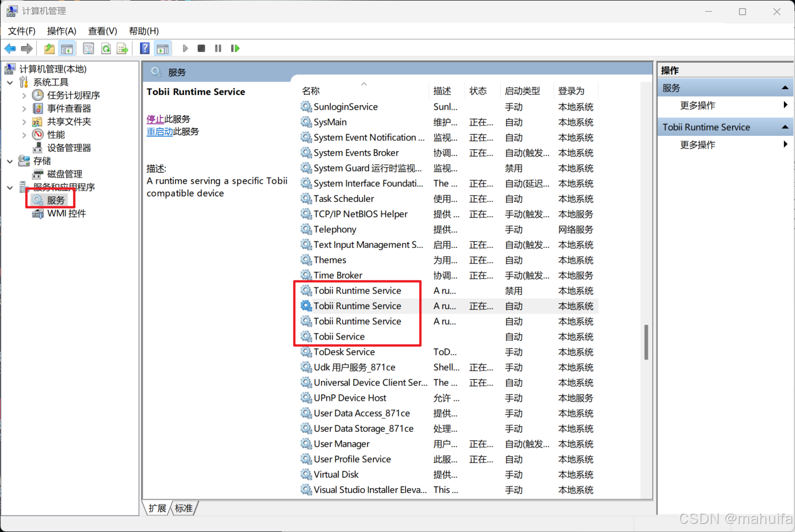795x532 pixels.
Task: Select 服务 in the console tree
Action: tap(56, 200)
